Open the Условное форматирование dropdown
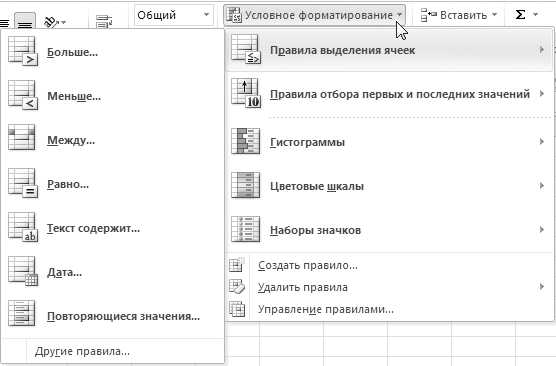The image size is (556, 366). (400, 15)
